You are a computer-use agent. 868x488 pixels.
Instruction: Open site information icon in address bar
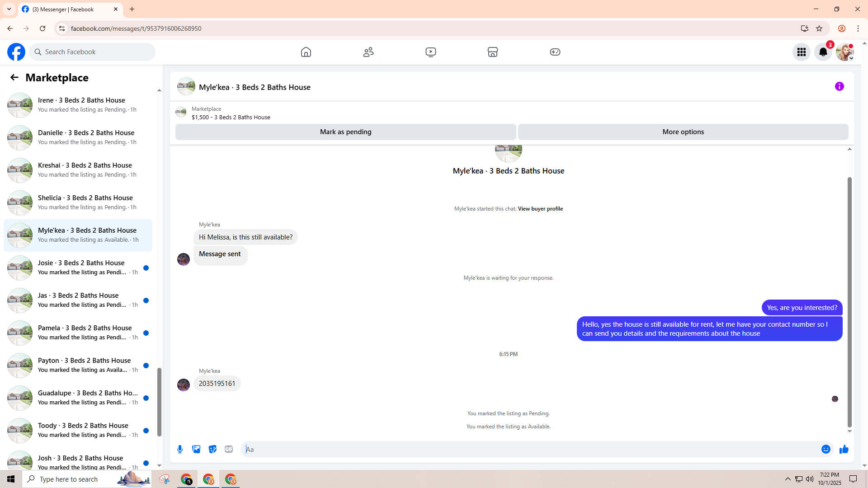[62, 28]
